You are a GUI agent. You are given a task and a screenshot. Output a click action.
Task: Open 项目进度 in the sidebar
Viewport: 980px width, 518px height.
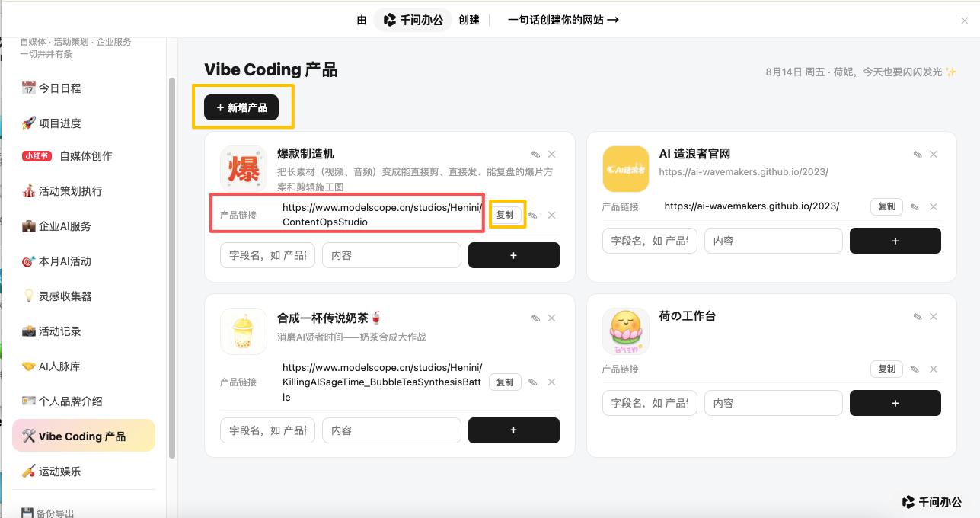pos(84,123)
